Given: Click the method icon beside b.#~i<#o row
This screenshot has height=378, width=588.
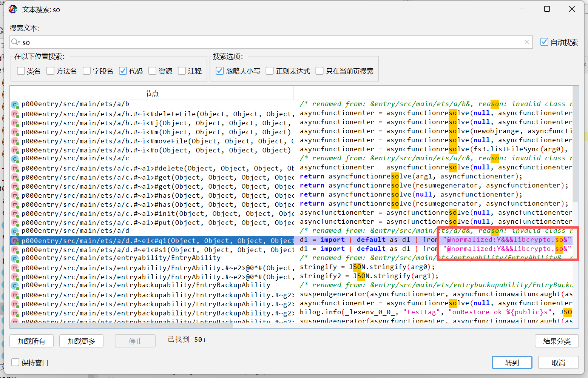Looking at the screenshot, I should pos(15,150).
